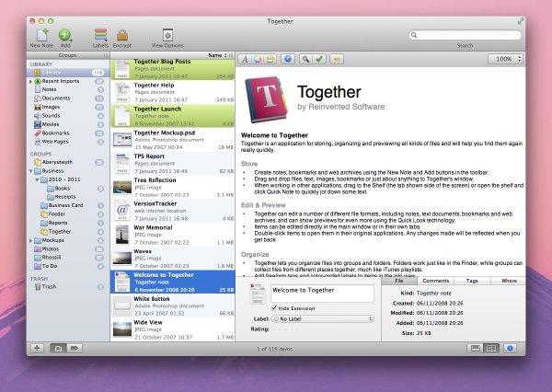Open the fonts panel with the A icon
This screenshot has width=552, height=392.
pos(245,59)
